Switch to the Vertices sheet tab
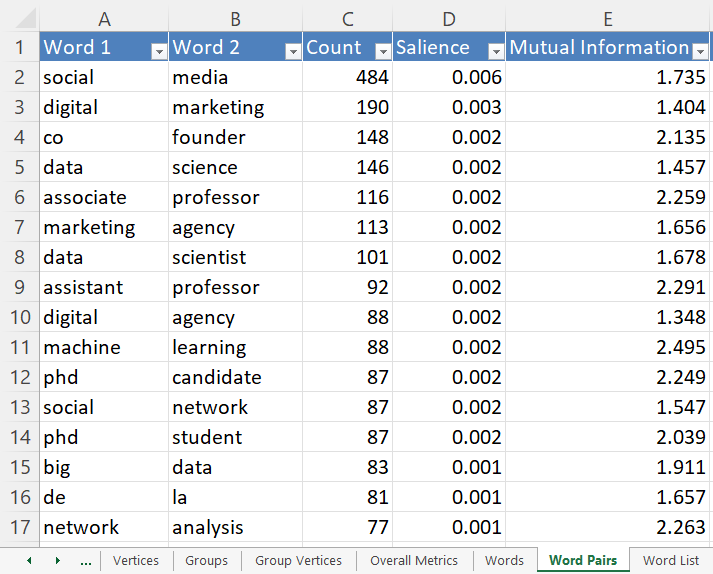 (136, 561)
